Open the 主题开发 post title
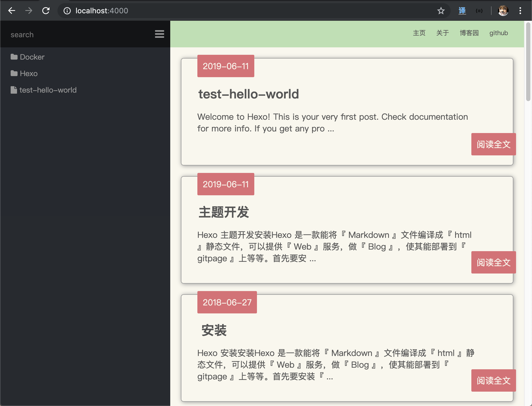This screenshot has height=406, width=532. [224, 212]
